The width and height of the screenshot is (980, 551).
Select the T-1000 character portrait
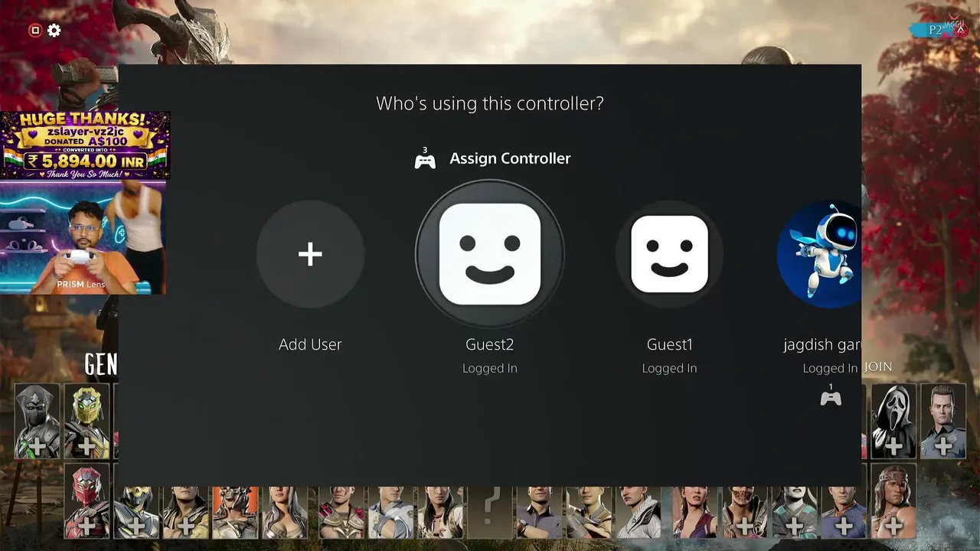[943, 422]
